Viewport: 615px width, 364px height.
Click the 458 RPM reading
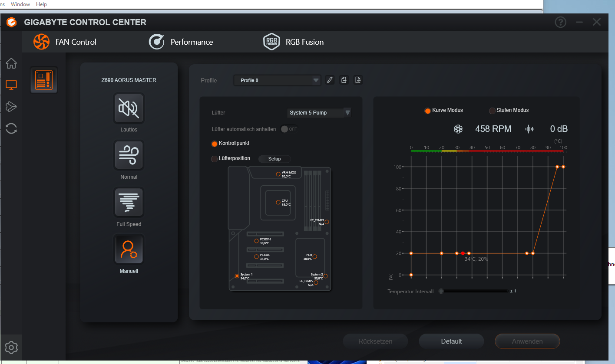(x=493, y=129)
